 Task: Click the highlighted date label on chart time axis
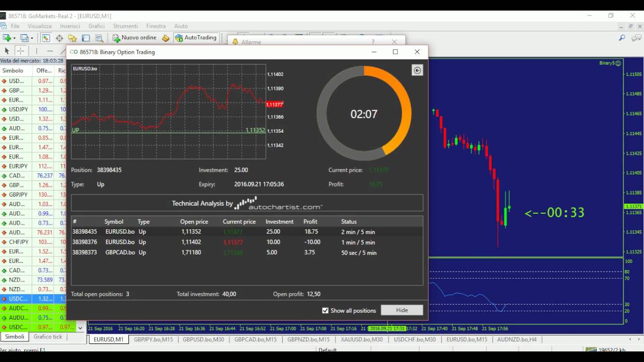coord(387,329)
